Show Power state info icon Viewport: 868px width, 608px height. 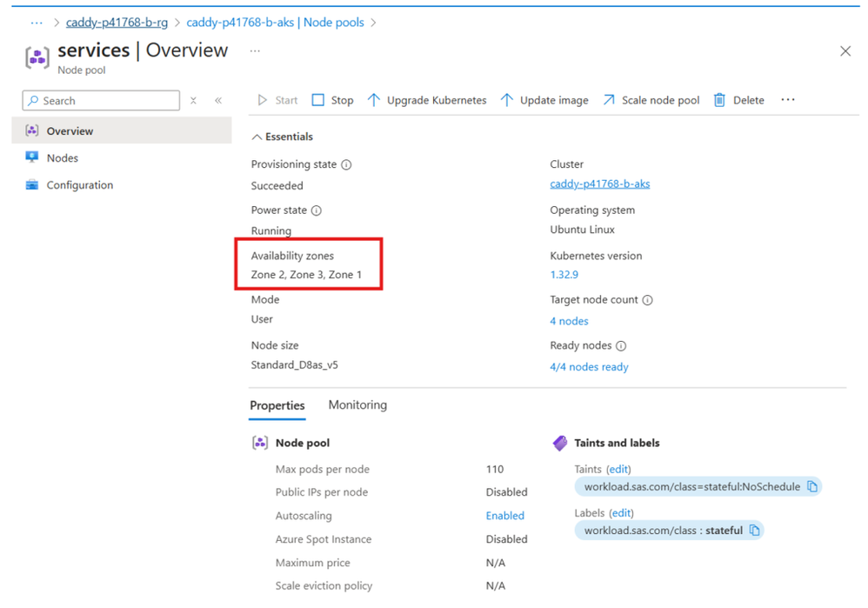point(316,210)
